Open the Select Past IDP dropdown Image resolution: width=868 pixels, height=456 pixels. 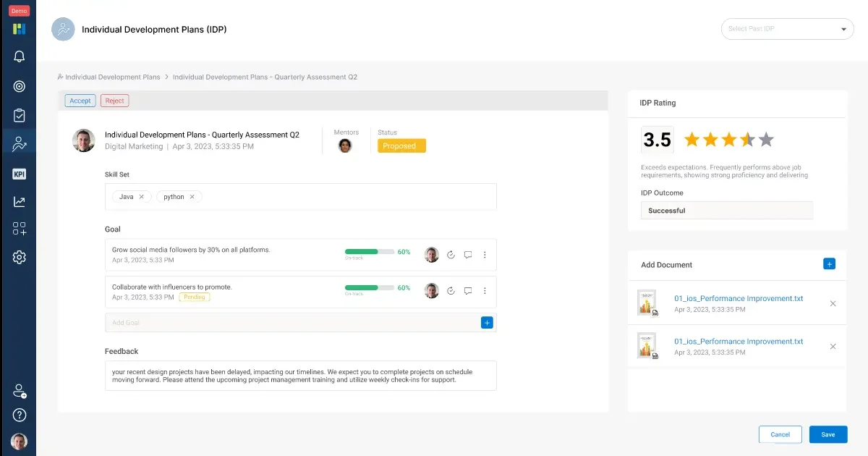point(787,29)
